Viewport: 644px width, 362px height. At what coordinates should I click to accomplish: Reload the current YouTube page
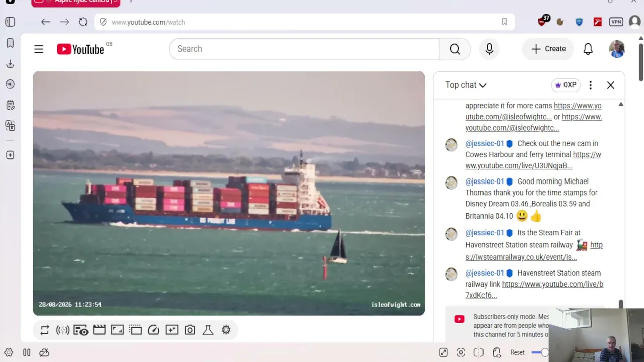click(x=83, y=22)
